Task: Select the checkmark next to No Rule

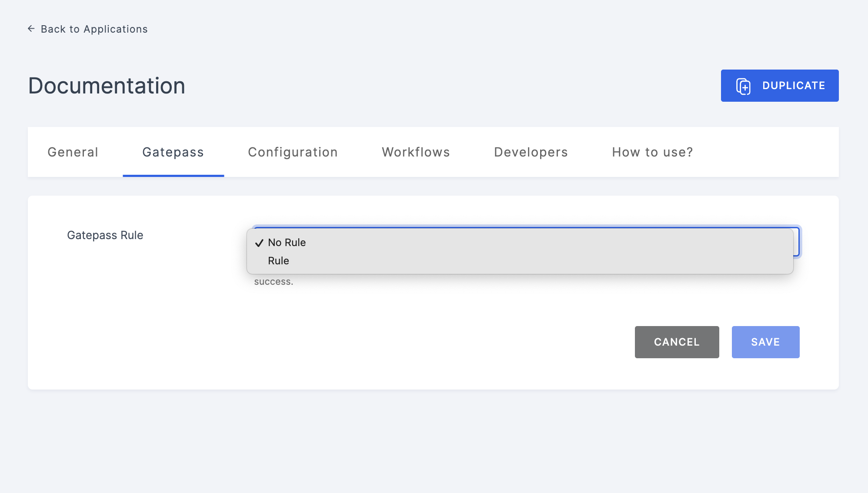Action: click(259, 242)
